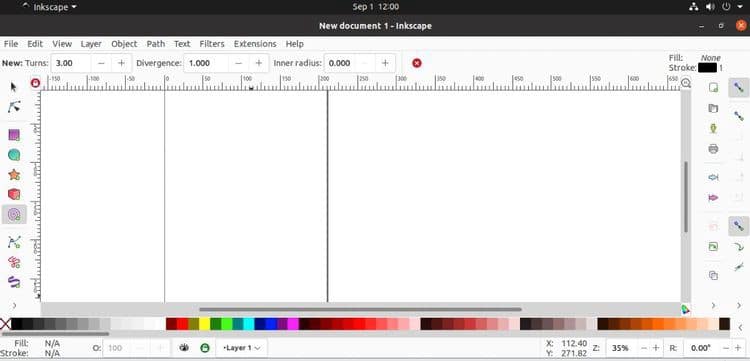
Task: Select the Calligraphy tool
Action: click(14, 282)
